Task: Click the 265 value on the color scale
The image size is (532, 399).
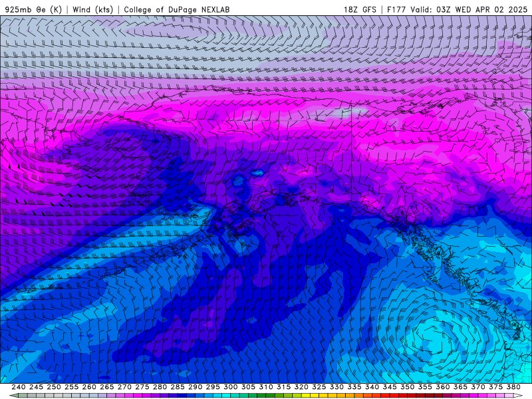Action: tap(106, 387)
